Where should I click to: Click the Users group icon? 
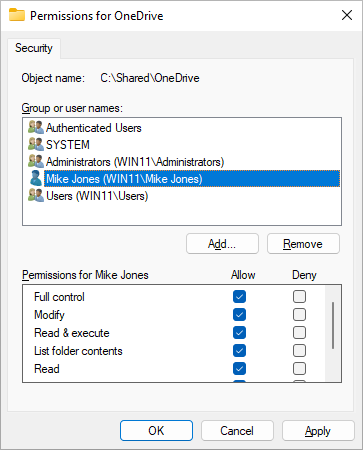(x=36, y=195)
